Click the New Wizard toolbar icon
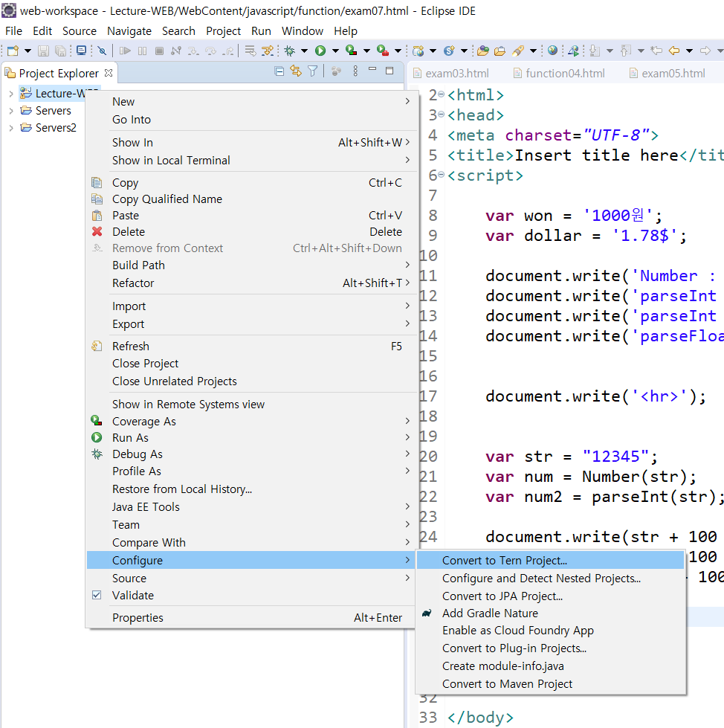This screenshot has height=728, width=724. click(x=11, y=50)
